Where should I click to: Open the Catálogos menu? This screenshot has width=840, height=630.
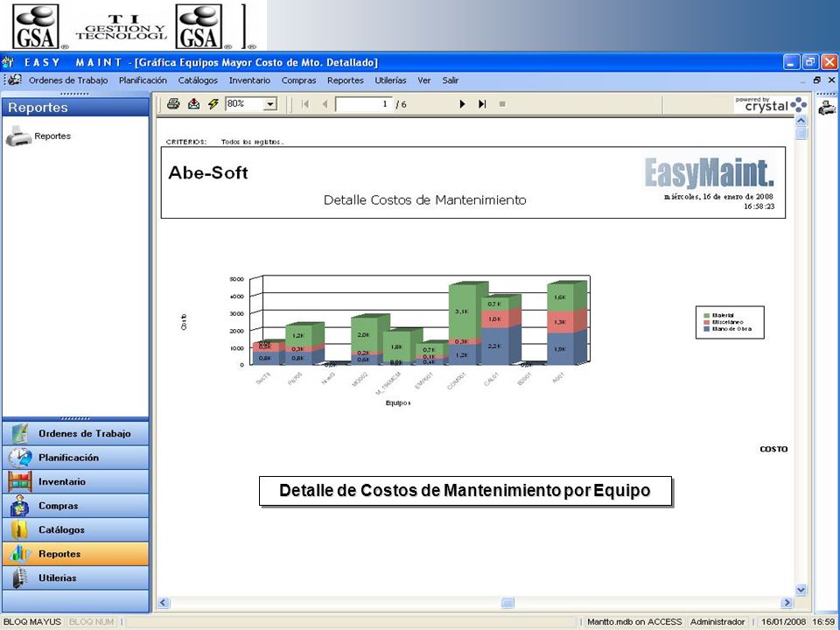[x=198, y=80]
